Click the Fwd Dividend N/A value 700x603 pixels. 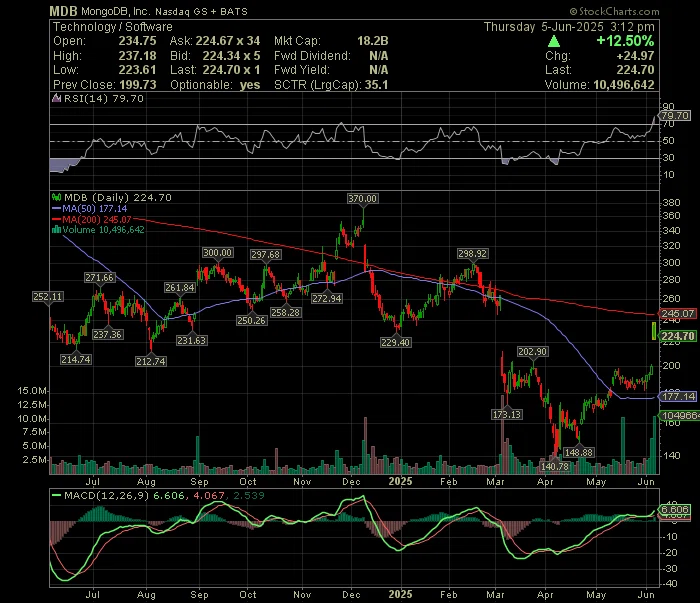point(379,56)
